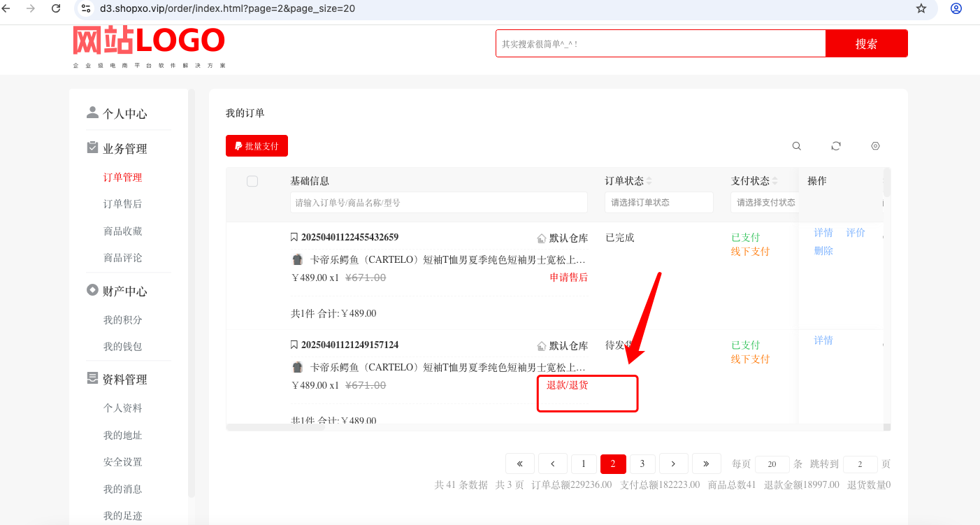Reload the page with browser refresh icon
This screenshot has height=525, width=980.
click(x=56, y=8)
